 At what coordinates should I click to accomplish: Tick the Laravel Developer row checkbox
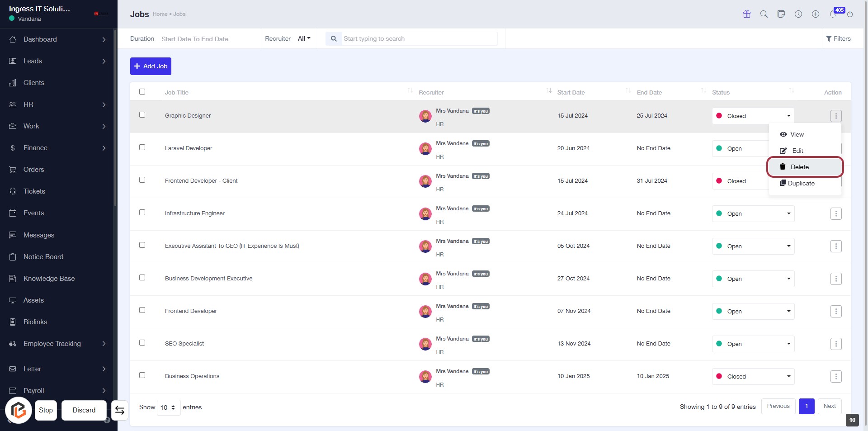(142, 147)
